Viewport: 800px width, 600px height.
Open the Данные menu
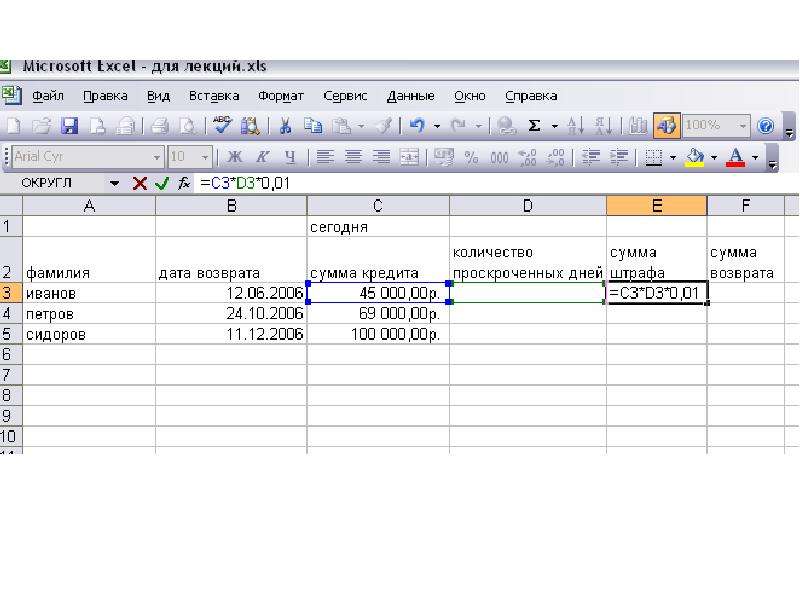pos(411,96)
